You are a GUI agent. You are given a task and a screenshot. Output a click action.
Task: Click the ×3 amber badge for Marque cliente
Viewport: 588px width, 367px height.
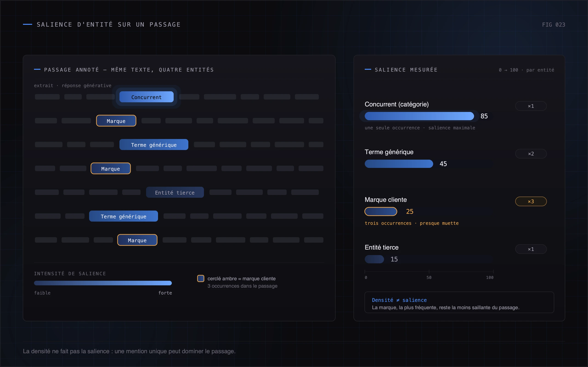tap(531, 201)
